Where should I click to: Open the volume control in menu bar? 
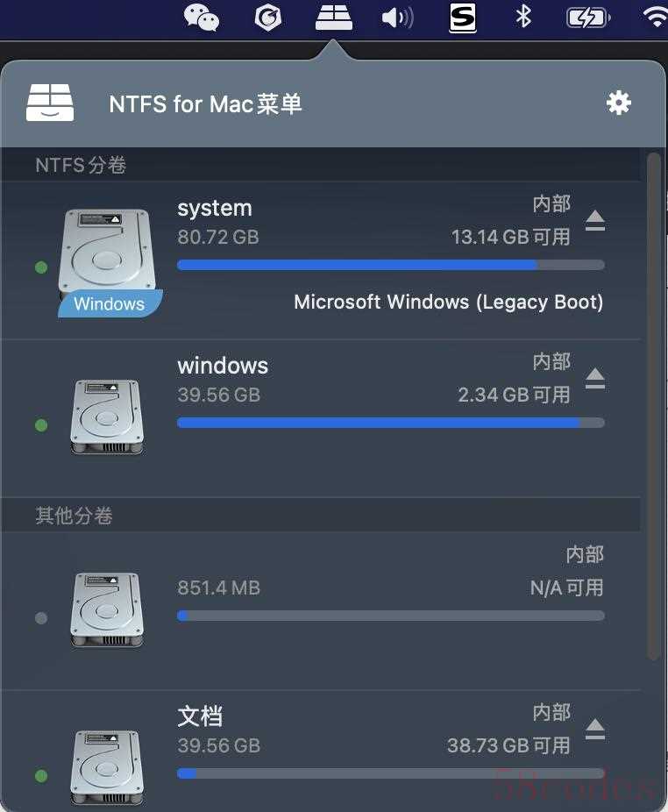click(397, 18)
